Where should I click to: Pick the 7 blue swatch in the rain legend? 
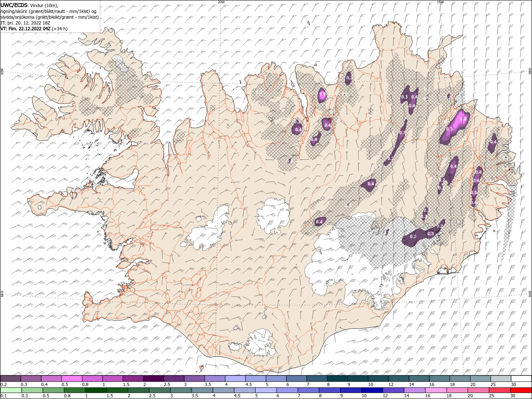coord(308,390)
